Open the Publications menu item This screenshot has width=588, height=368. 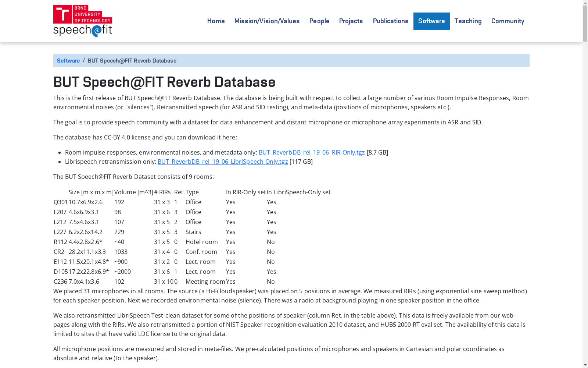pyautogui.click(x=391, y=21)
